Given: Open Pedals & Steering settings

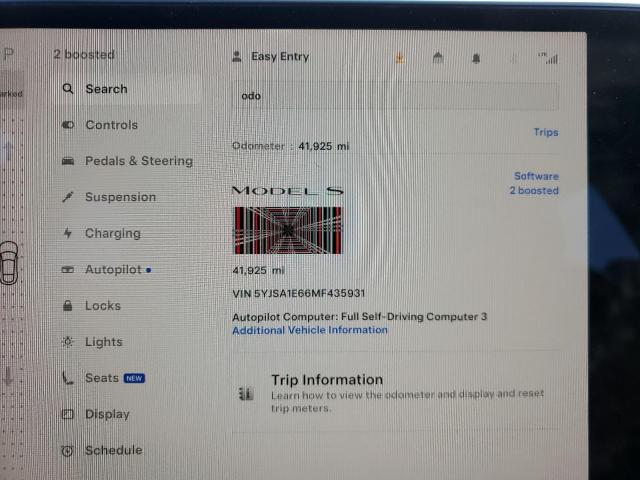Looking at the screenshot, I should point(127,161).
